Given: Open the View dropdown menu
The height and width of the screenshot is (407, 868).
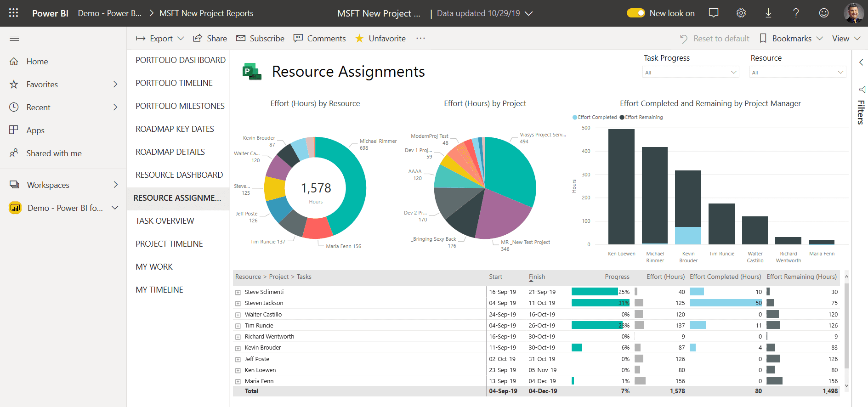Looking at the screenshot, I should [x=846, y=38].
